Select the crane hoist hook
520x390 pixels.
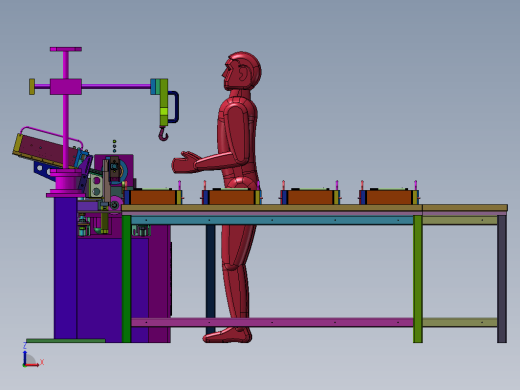click(x=163, y=134)
